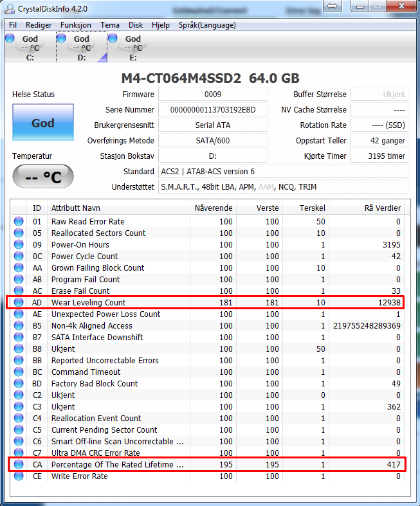Image resolution: width=420 pixels, height=506 pixels.
Task: Select the Erase Fail Count raw value 33
Action: 396,291
